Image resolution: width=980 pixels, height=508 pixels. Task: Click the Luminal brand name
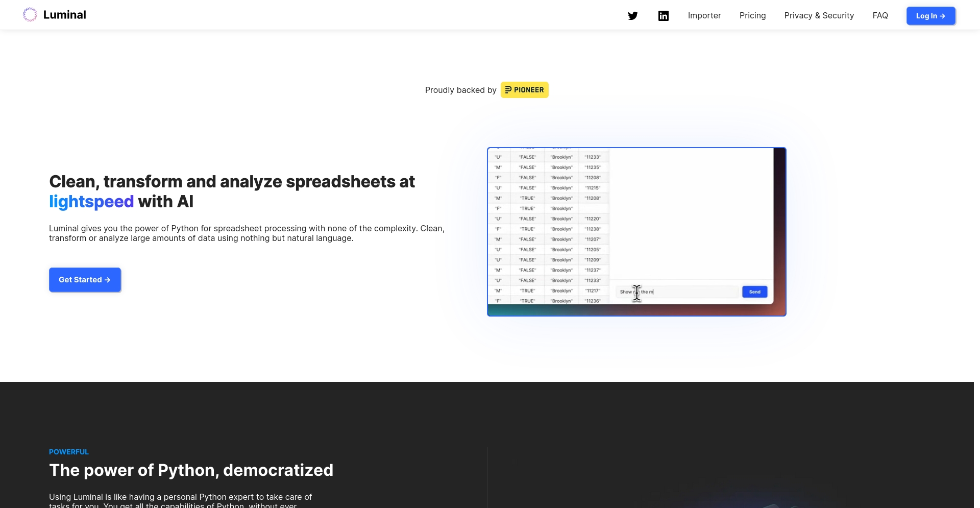point(65,15)
